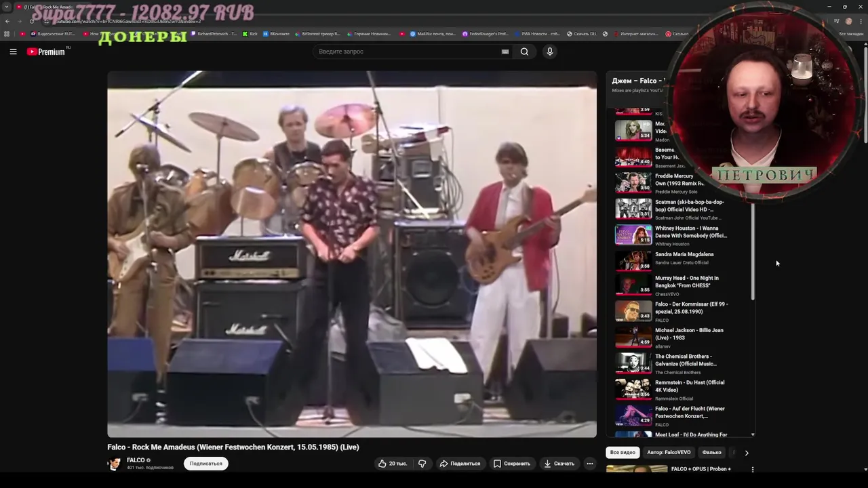This screenshot has height=488, width=868.
Task: Open the YouTube hamburger guide menu
Action: click(x=13, y=52)
